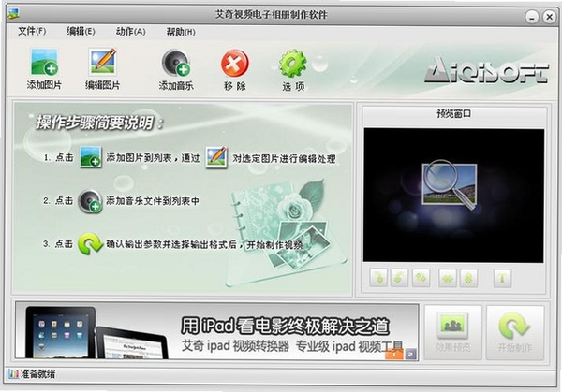Close the 艾奇视频电子相册制作软件 window
The height and width of the screenshot is (392, 562).
click(549, 17)
